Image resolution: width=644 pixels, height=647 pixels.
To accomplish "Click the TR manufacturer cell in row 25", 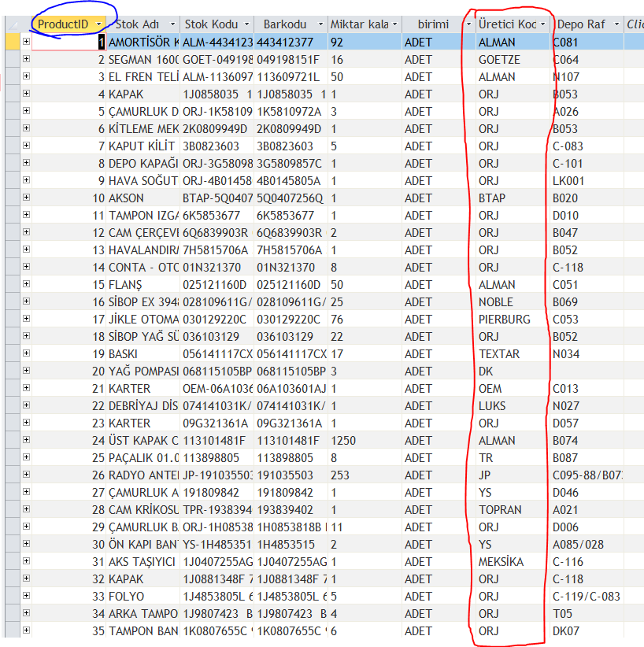I will click(513, 457).
